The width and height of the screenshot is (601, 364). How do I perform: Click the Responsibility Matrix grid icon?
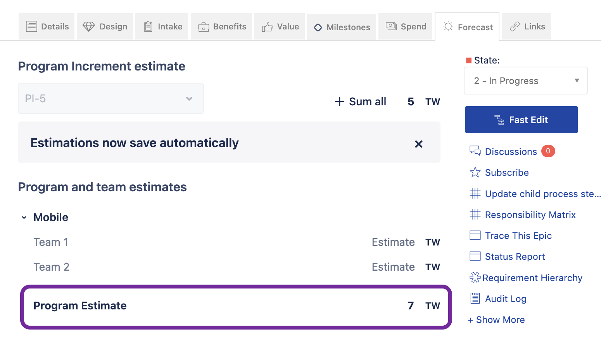475,214
